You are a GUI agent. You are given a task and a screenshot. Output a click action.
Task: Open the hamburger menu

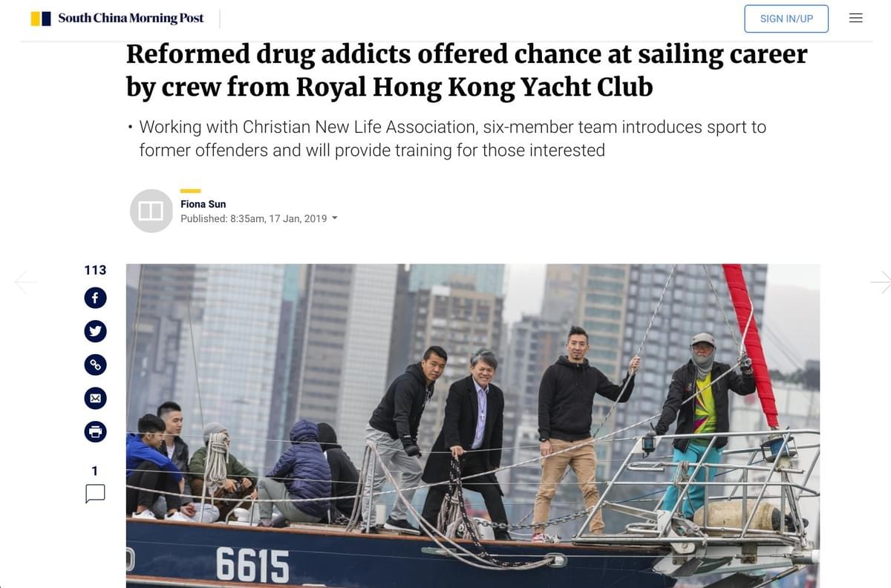pyautogui.click(x=856, y=18)
